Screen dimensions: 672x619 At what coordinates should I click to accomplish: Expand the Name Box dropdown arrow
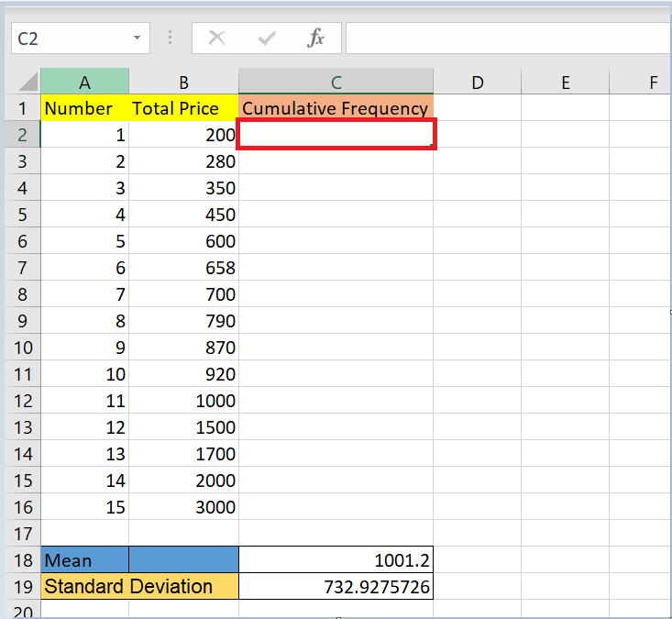(x=137, y=39)
